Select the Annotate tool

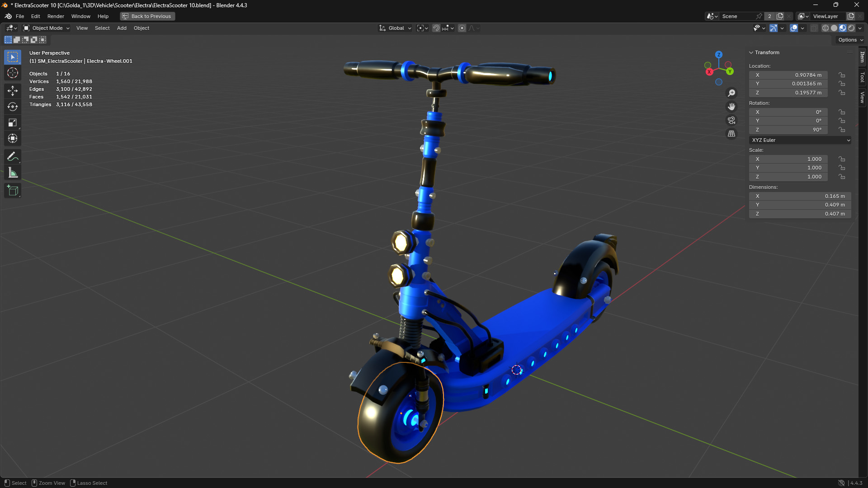click(x=12, y=156)
